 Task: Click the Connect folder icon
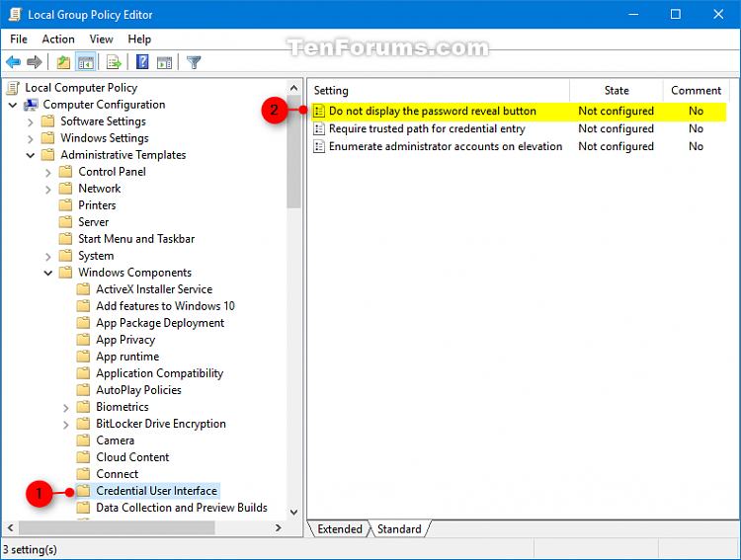(x=83, y=474)
